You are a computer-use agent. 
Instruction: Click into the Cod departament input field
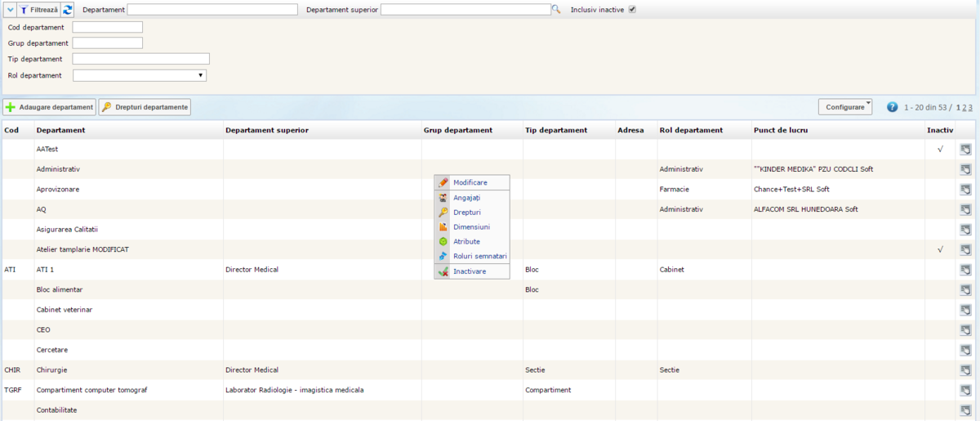pos(107,27)
